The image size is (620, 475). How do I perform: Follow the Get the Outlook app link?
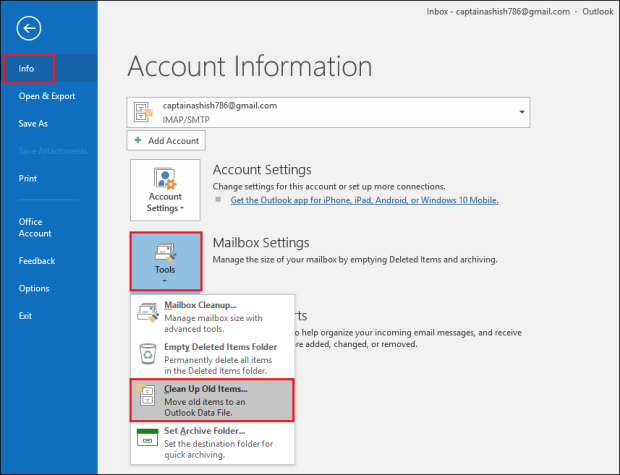(x=364, y=200)
